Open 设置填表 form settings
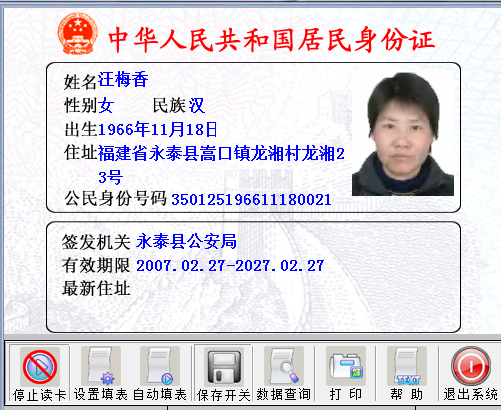The height and width of the screenshot is (410, 501). tap(101, 366)
